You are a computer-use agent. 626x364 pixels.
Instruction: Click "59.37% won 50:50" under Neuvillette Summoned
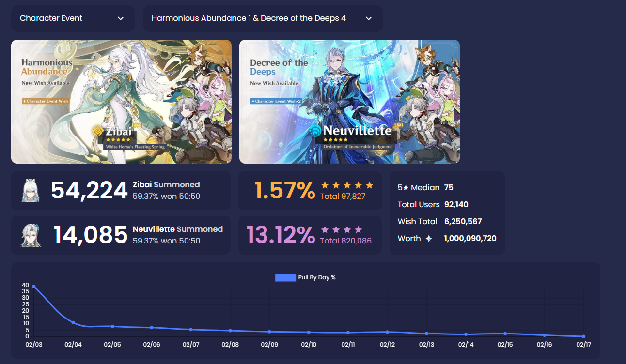click(166, 241)
